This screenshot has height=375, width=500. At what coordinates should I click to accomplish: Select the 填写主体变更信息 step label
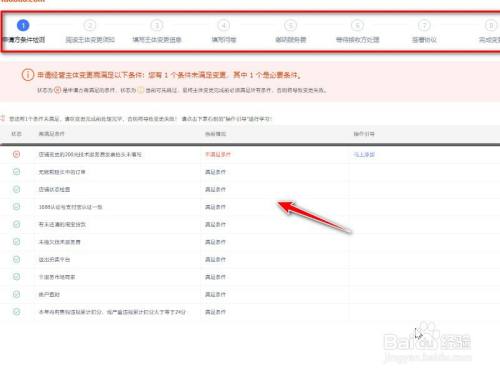pos(157,40)
